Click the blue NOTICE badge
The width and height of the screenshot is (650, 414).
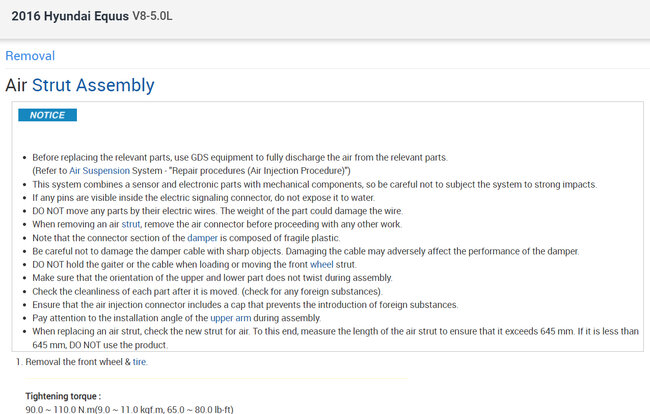(x=47, y=115)
